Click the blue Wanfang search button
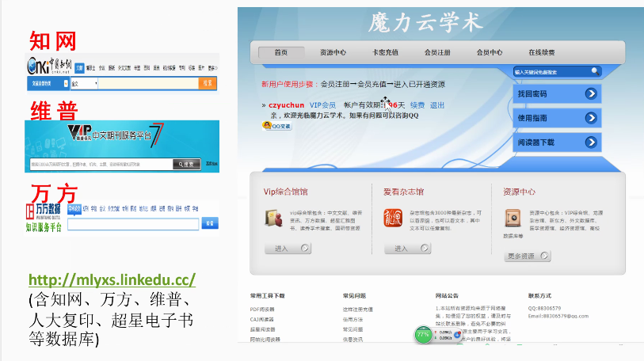This screenshot has height=361, width=644. 210,223
